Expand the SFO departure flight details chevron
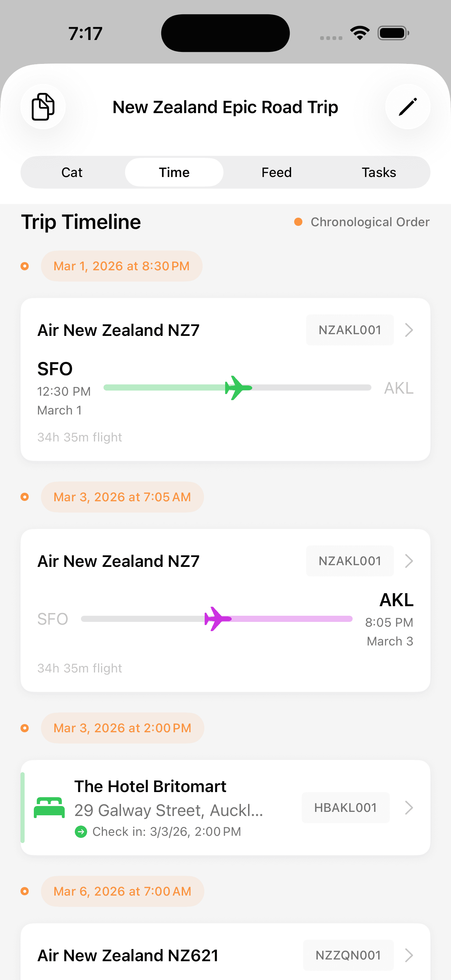This screenshot has height=980, width=451. [x=409, y=330]
